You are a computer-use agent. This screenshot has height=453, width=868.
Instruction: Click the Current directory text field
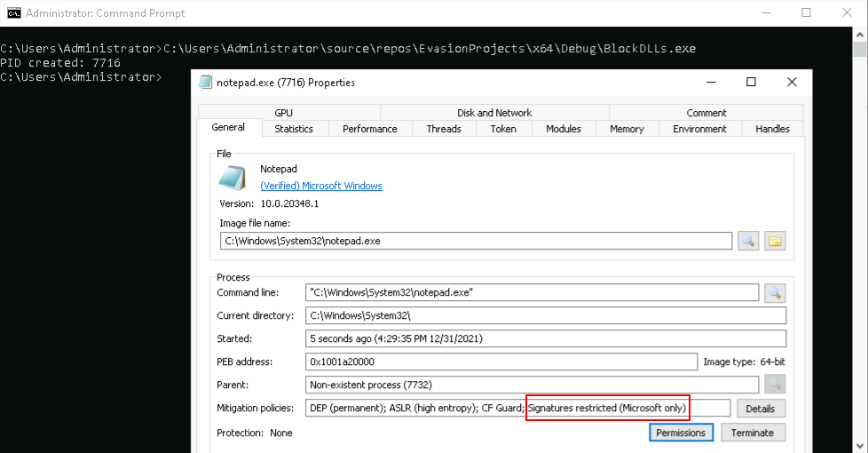546,315
